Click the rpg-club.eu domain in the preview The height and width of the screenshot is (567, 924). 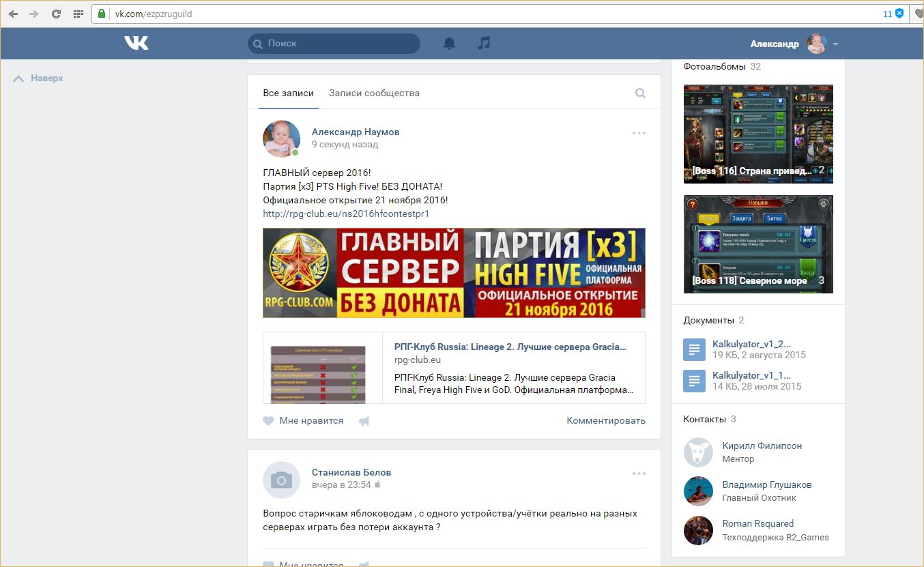pos(418,360)
